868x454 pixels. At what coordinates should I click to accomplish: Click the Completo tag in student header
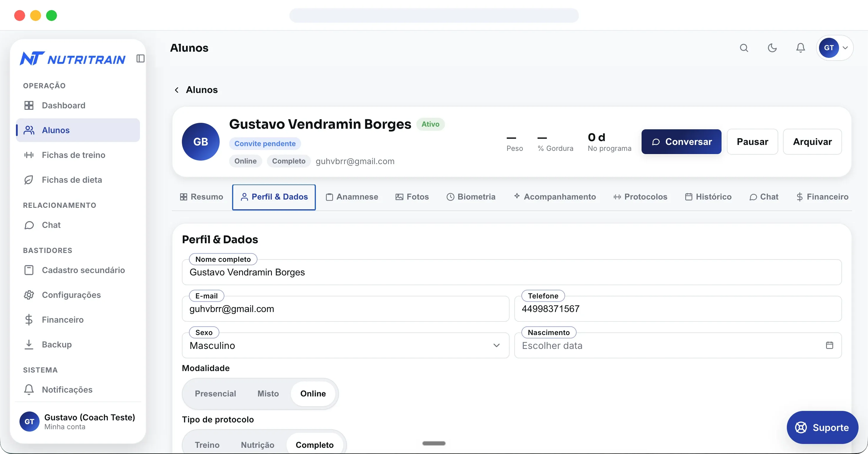[x=288, y=161]
